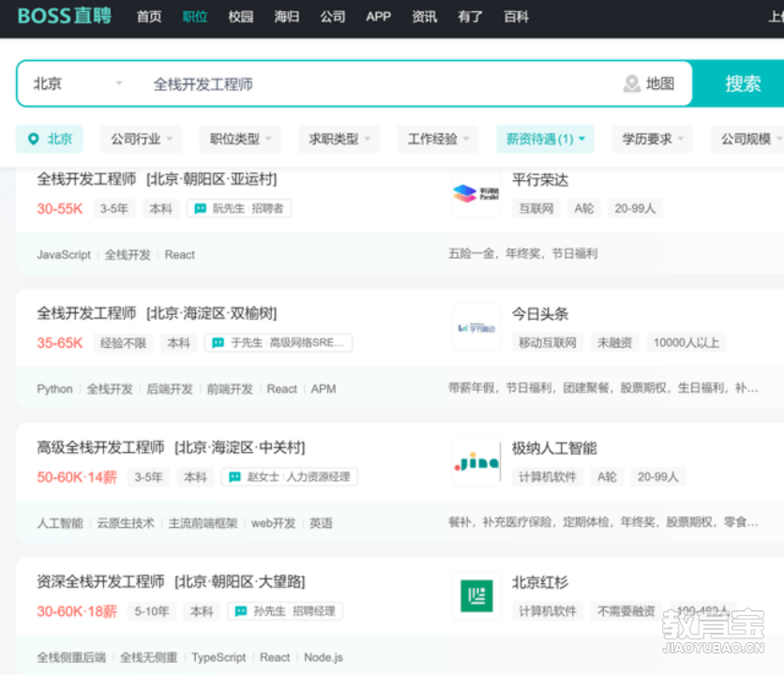Expand the 公司行业 filter
Image resolution: width=784 pixels, height=675 pixels.
pyautogui.click(x=141, y=139)
